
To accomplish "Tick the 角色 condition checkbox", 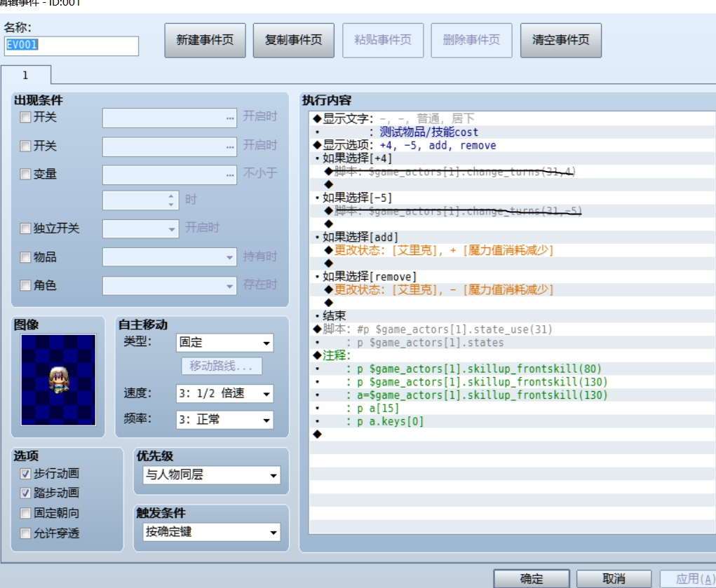I will 25,285.
